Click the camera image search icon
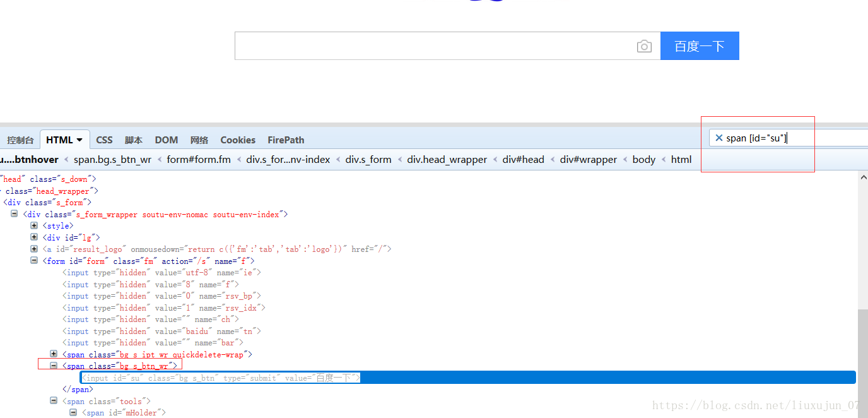868x418 pixels. [x=644, y=46]
